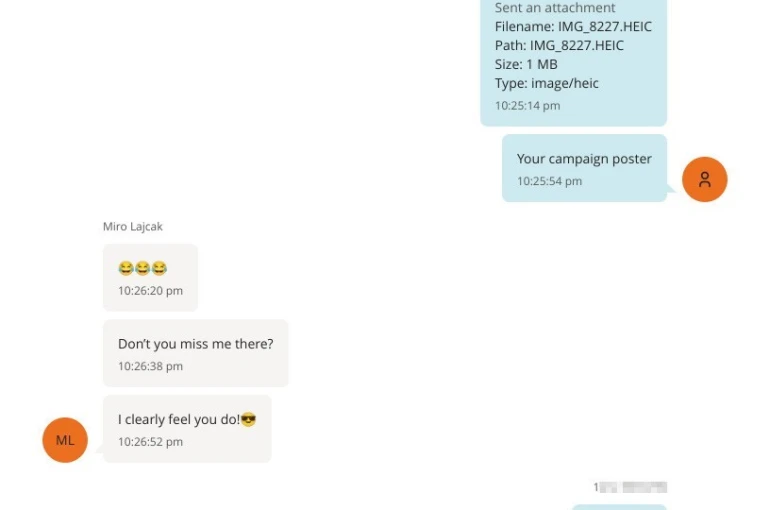Click the blurred sender label at bottom right
The width and height of the screenshot is (770, 510).
pos(630,487)
